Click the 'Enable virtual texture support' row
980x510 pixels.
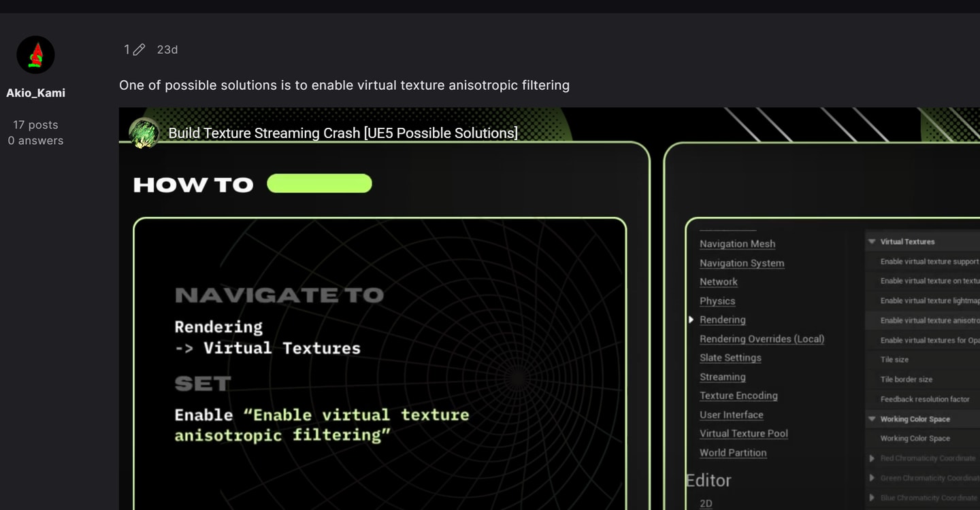coord(923,261)
